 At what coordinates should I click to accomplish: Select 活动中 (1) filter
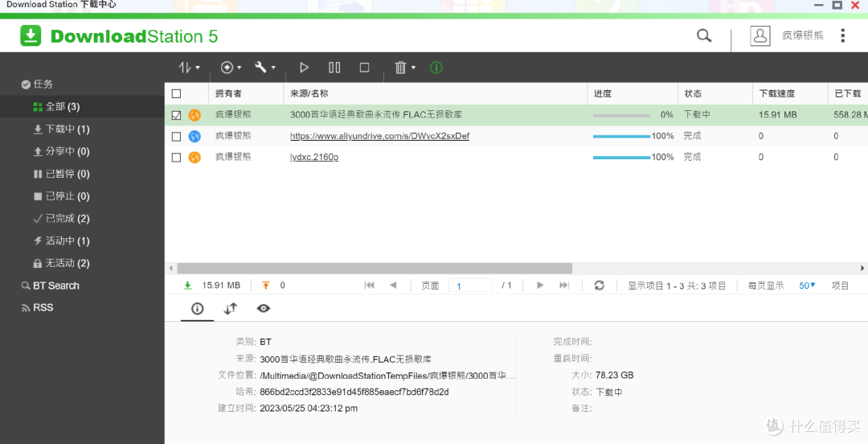[61, 240]
